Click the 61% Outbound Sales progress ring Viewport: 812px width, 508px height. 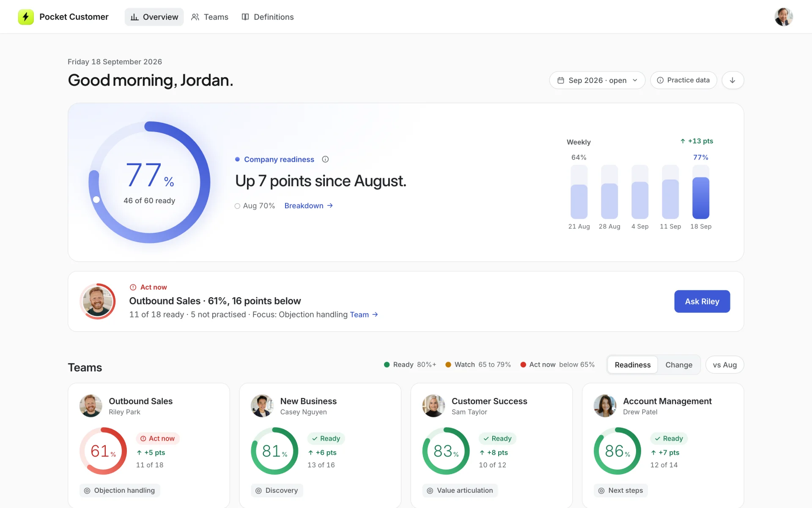click(103, 451)
